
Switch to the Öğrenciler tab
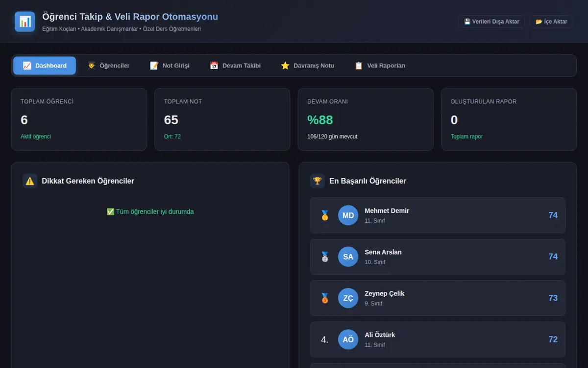(x=108, y=66)
